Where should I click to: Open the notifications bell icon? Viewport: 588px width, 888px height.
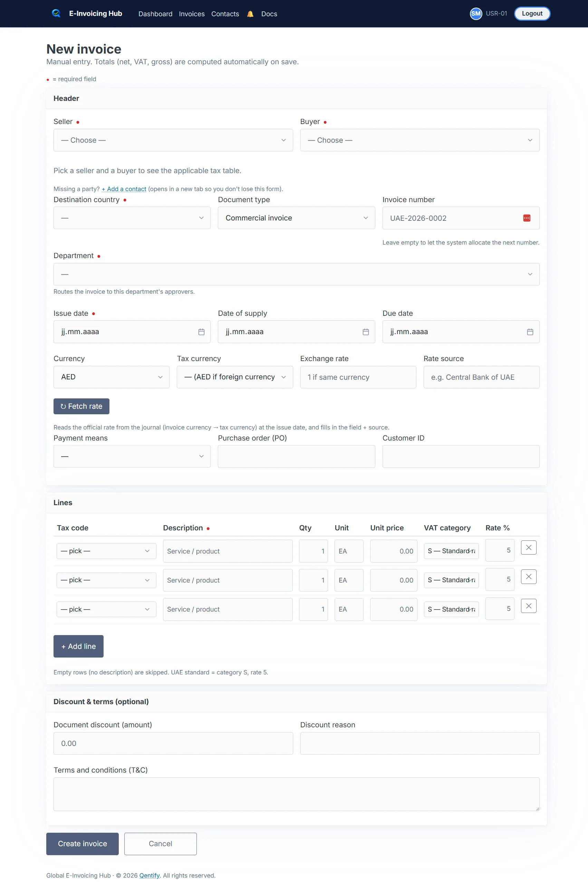point(250,14)
